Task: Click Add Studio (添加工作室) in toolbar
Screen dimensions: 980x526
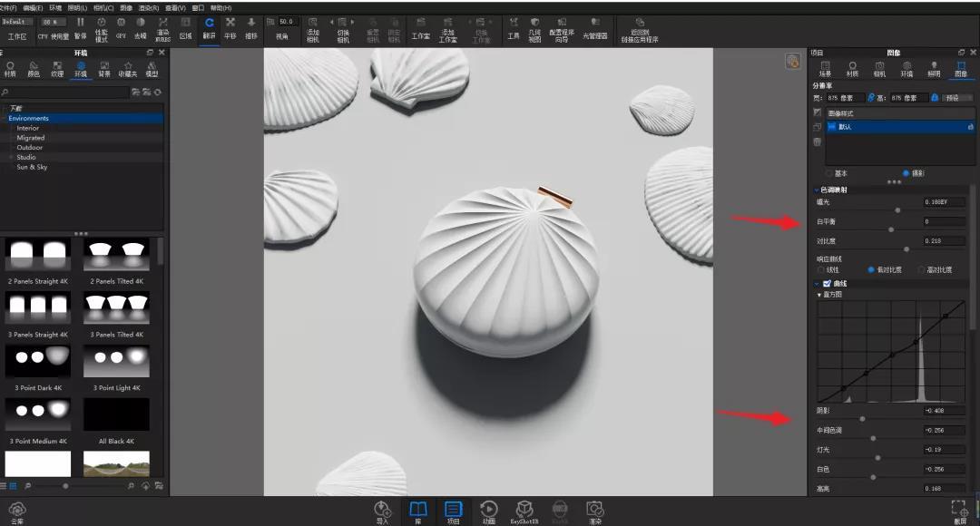Action: pyautogui.click(x=447, y=30)
